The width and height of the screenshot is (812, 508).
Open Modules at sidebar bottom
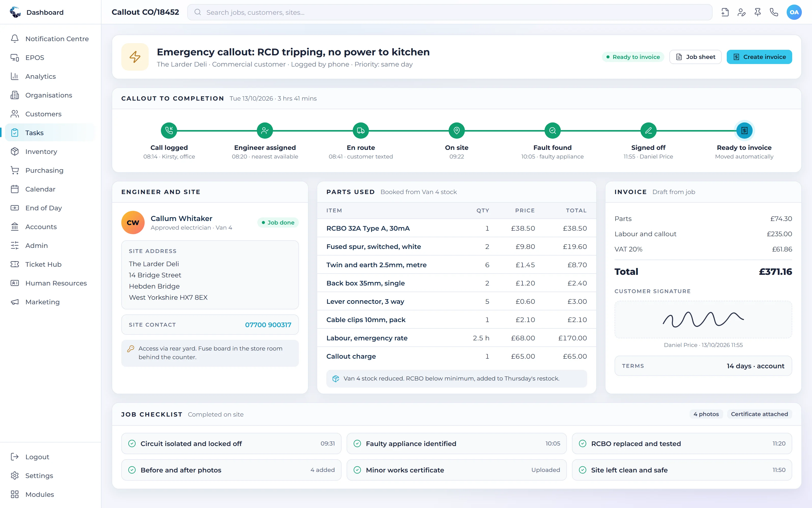pyautogui.click(x=50, y=494)
